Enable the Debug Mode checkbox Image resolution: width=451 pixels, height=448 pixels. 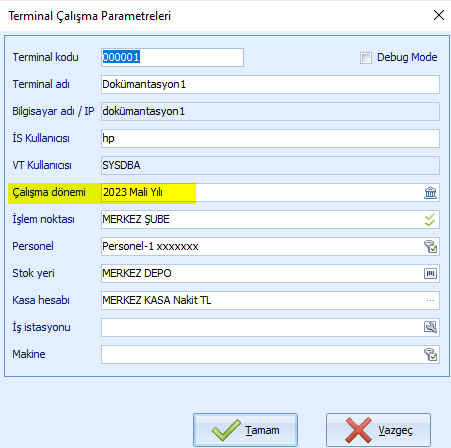[366, 58]
